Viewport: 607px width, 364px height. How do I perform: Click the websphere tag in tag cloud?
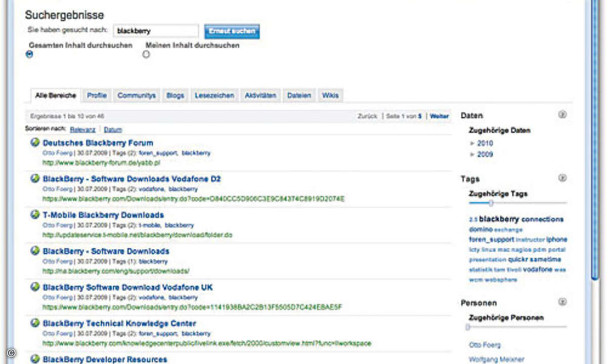coord(501,280)
